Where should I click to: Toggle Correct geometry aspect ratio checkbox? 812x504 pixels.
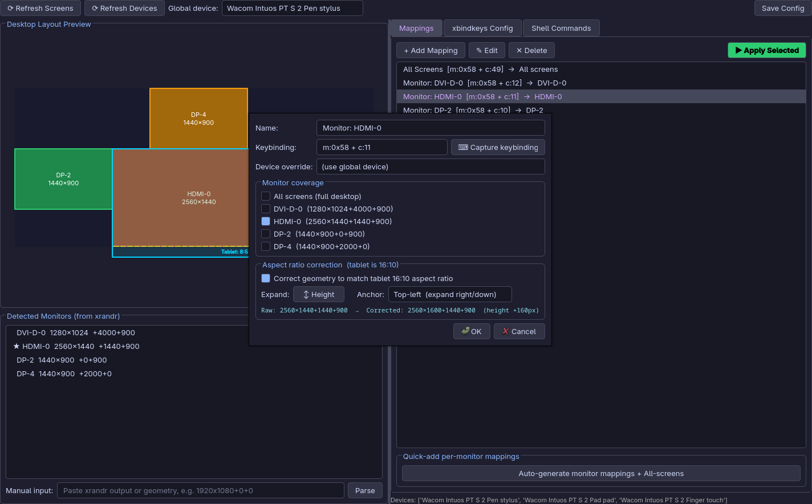266,279
